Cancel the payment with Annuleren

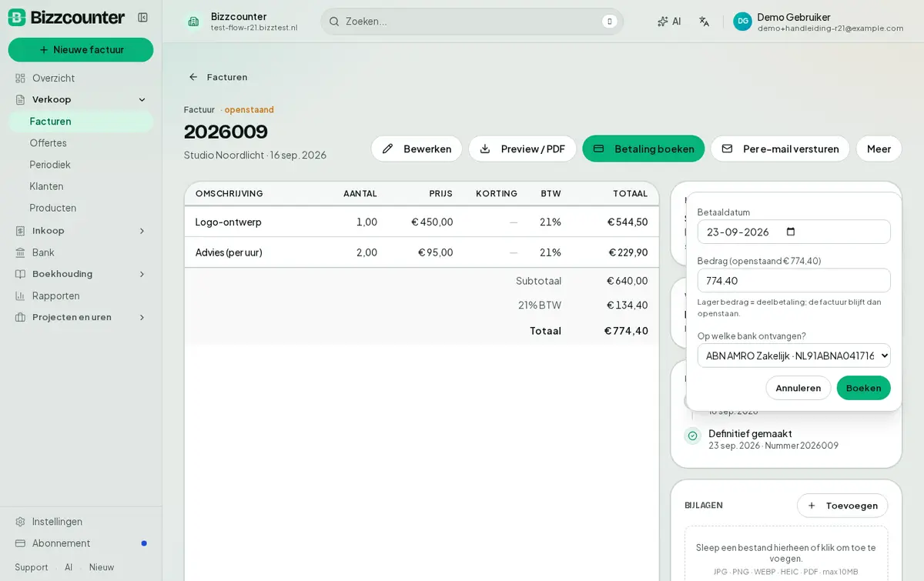click(798, 388)
